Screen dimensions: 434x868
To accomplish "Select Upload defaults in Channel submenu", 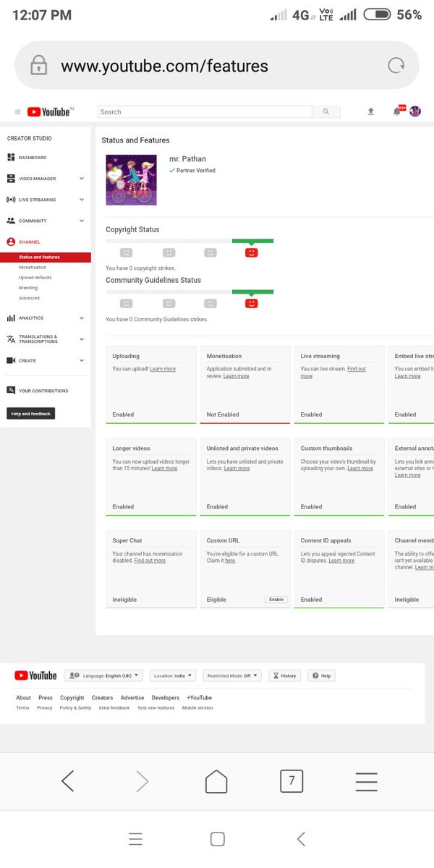I will 35,277.
